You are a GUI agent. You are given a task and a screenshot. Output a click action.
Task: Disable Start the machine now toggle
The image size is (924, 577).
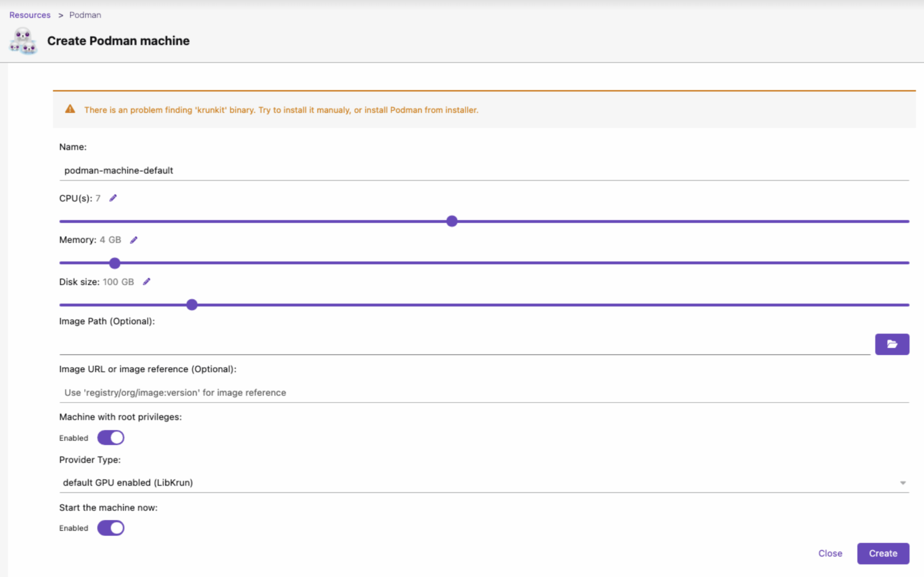click(111, 528)
